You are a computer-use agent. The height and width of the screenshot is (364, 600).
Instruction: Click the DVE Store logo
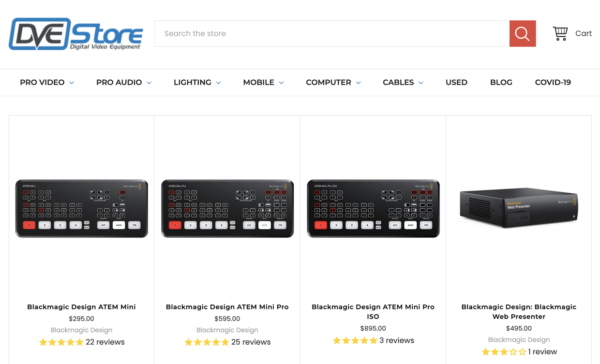(x=76, y=34)
